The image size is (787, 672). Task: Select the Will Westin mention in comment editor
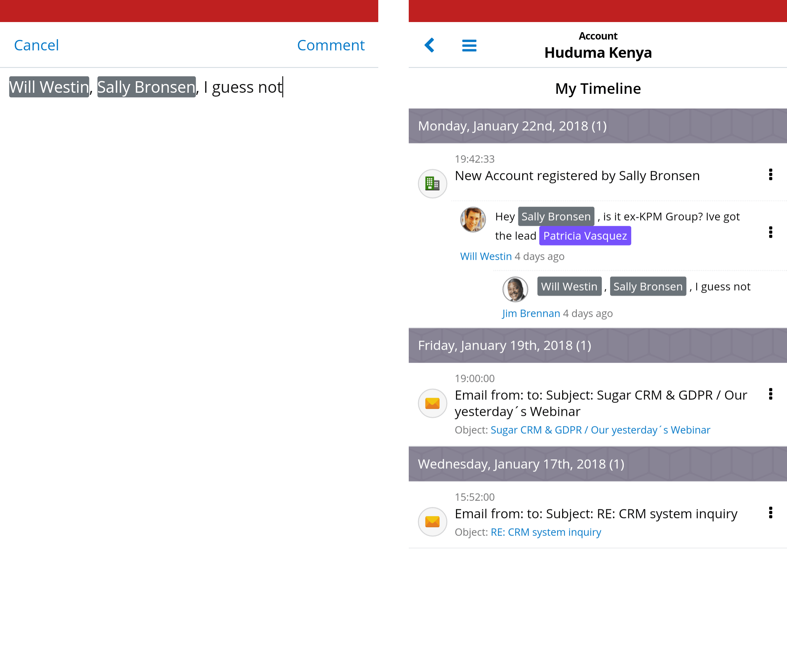(x=49, y=87)
